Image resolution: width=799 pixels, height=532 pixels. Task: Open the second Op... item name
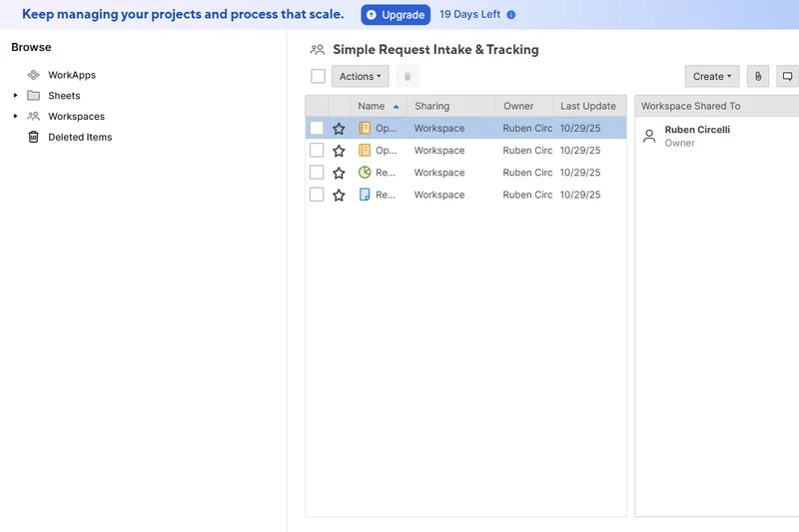click(387, 151)
